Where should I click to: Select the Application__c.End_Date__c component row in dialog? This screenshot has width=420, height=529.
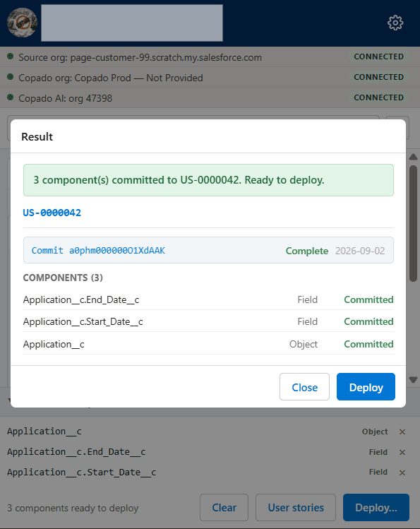208,299
